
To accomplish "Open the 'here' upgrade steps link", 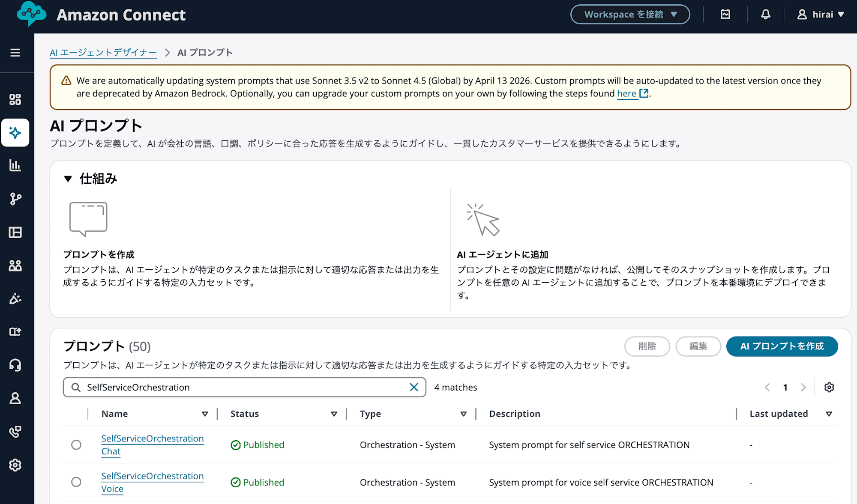I will coord(626,93).
